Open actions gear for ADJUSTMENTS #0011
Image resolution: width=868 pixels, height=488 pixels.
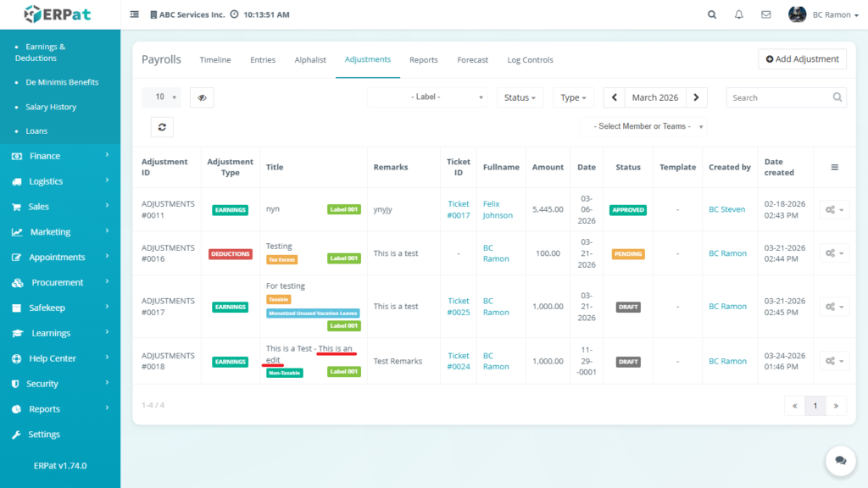(x=834, y=209)
